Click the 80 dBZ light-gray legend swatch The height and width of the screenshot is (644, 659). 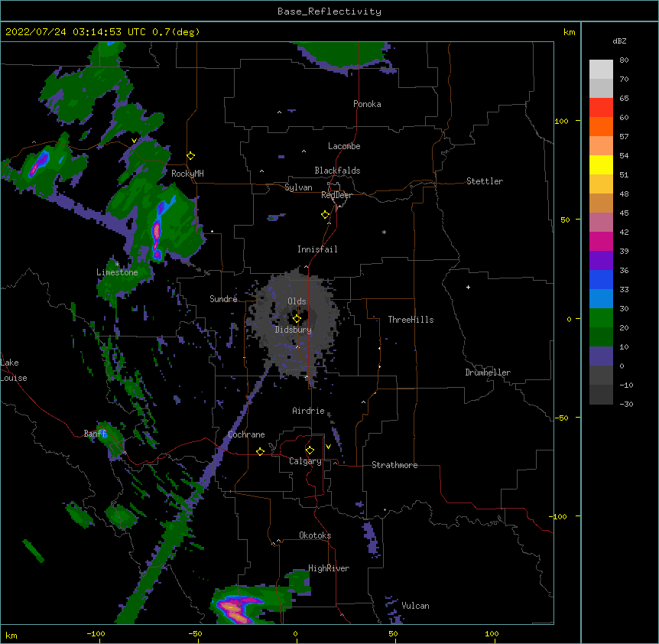click(601, 70)
